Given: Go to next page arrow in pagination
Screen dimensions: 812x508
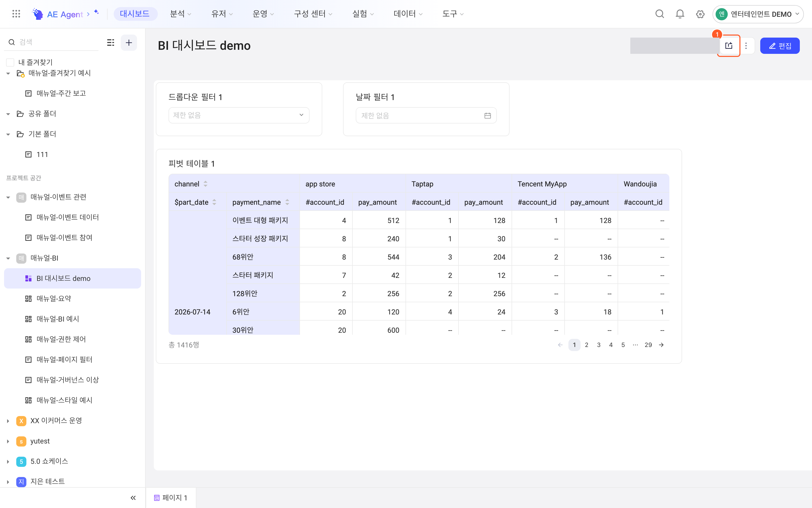Looking at the screenshot, I should point(661,345).
